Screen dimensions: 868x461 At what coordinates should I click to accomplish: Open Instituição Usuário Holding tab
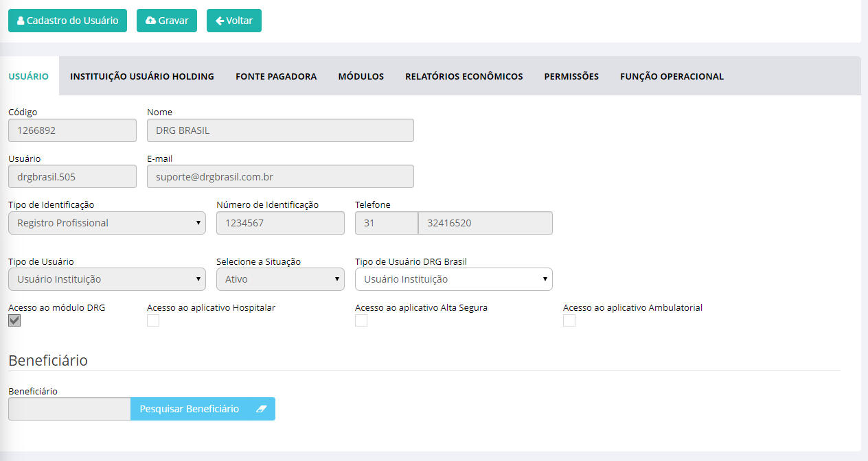click(142, 76)
